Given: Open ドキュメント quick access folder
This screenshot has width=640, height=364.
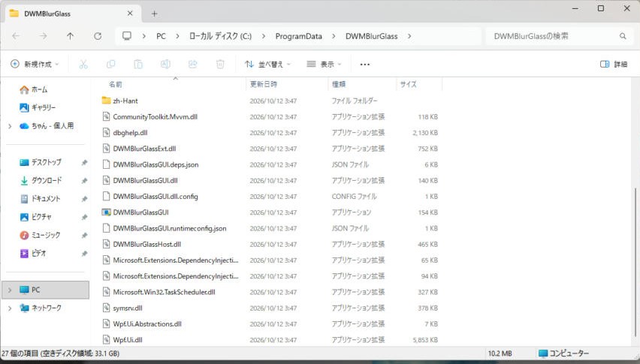Looking at the screenshot, I should [40, 198].
